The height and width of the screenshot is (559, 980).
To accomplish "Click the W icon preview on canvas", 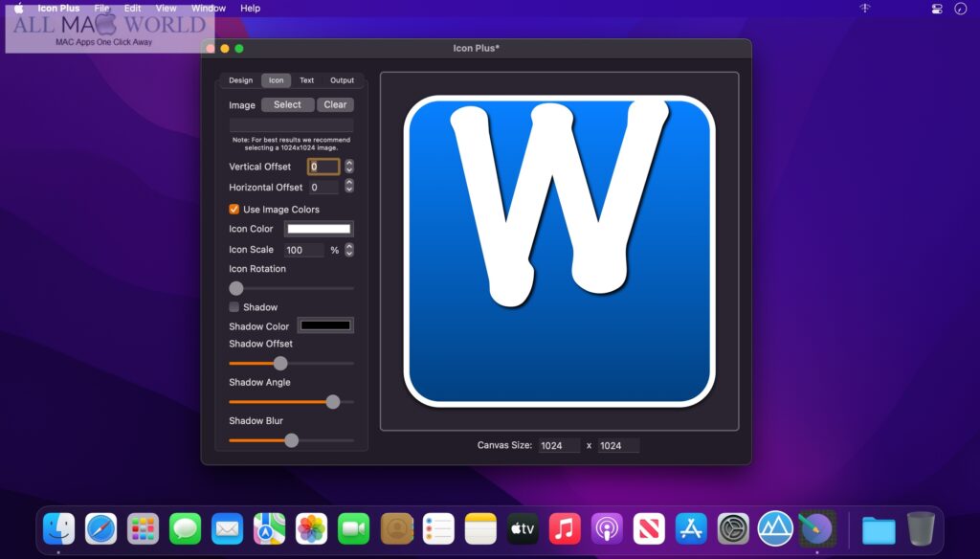I will pos(559,251).
